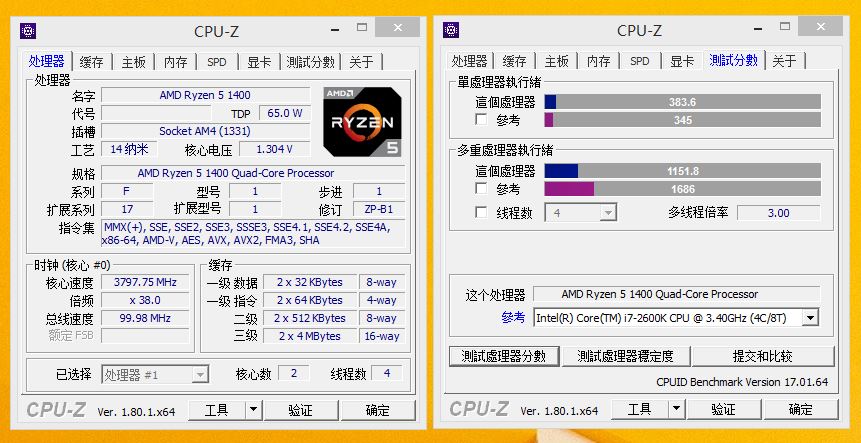Click Socket AM4 (1331) field
Viewport: 861px width, 443px height.
pyautogui.click(x=205, y=131)
